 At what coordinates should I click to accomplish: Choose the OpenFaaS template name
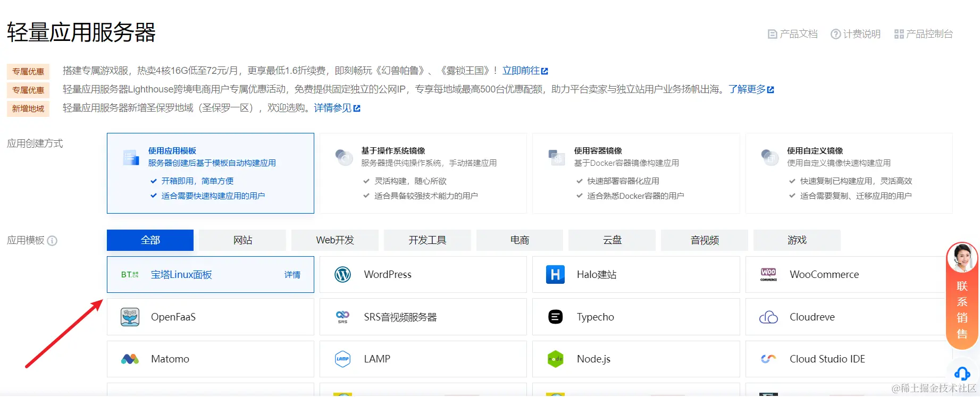[173, 317]
